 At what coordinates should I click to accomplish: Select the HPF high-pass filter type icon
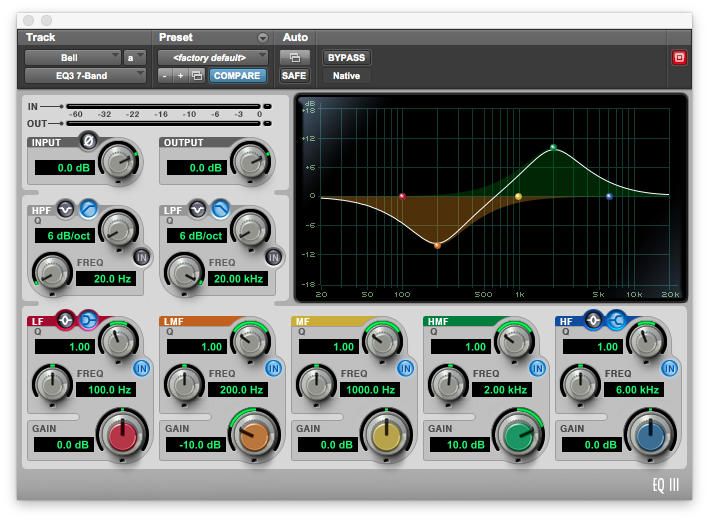87,208
